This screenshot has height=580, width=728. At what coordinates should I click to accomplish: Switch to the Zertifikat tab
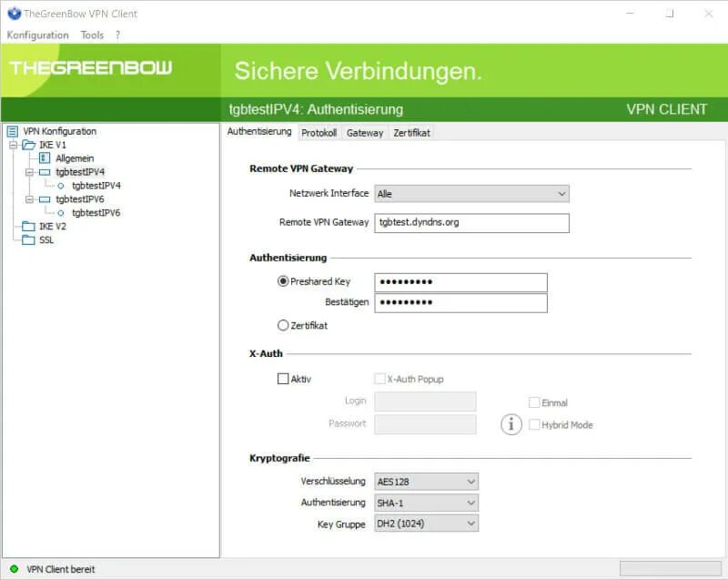tap(412, 133)
